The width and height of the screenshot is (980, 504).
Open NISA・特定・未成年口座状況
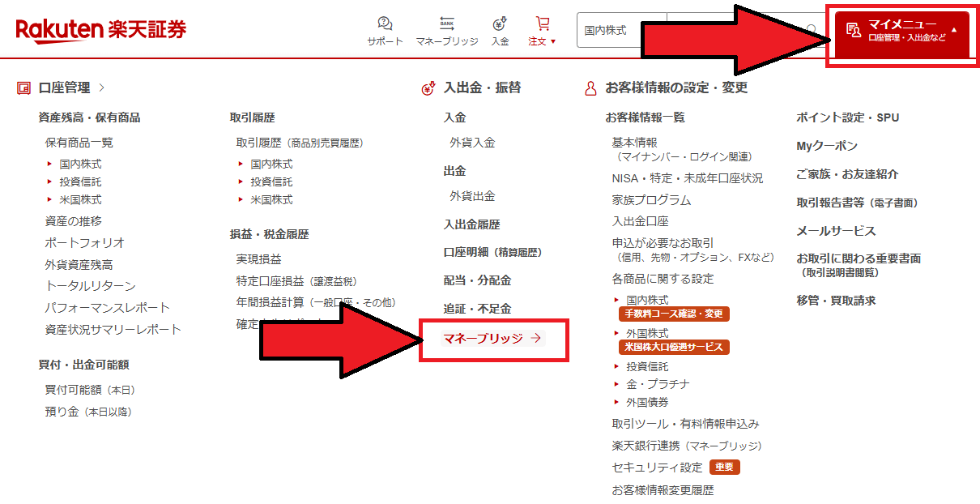pyautogui.click(x=687, y=177)
